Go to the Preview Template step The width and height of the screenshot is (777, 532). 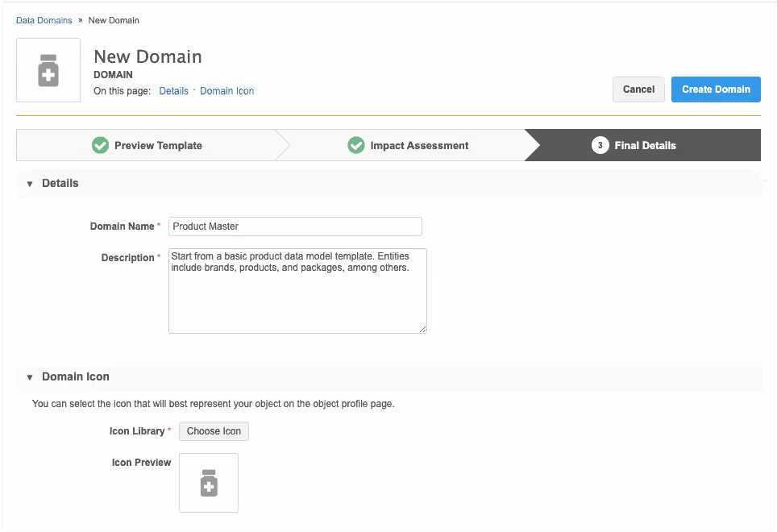[158, 146]
